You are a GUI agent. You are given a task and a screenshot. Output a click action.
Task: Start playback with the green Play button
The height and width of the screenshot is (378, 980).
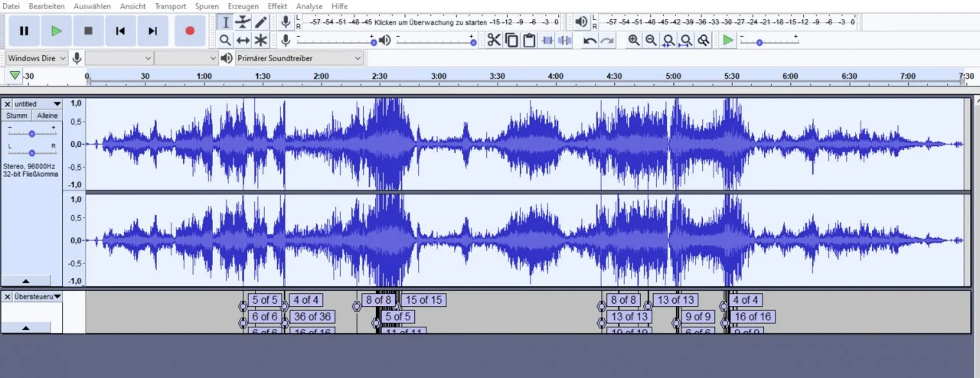tap(56, 31)
